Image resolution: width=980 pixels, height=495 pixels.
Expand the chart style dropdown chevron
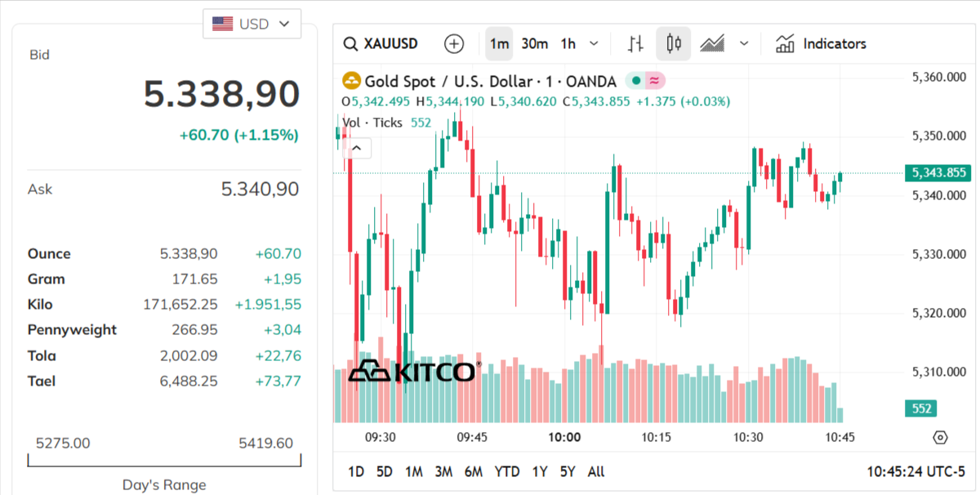tap(744, 43)
